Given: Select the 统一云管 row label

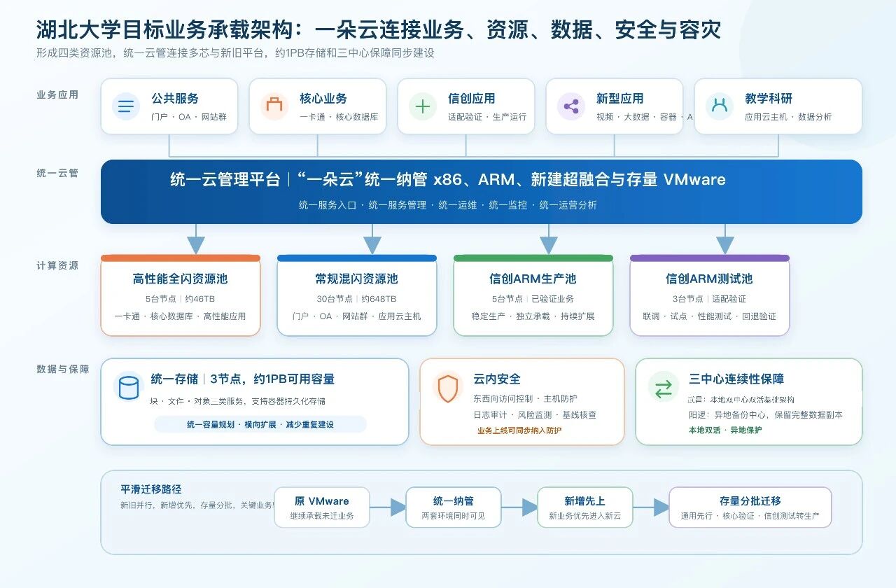Looking at the screenshot, I should tap(57, 173).
